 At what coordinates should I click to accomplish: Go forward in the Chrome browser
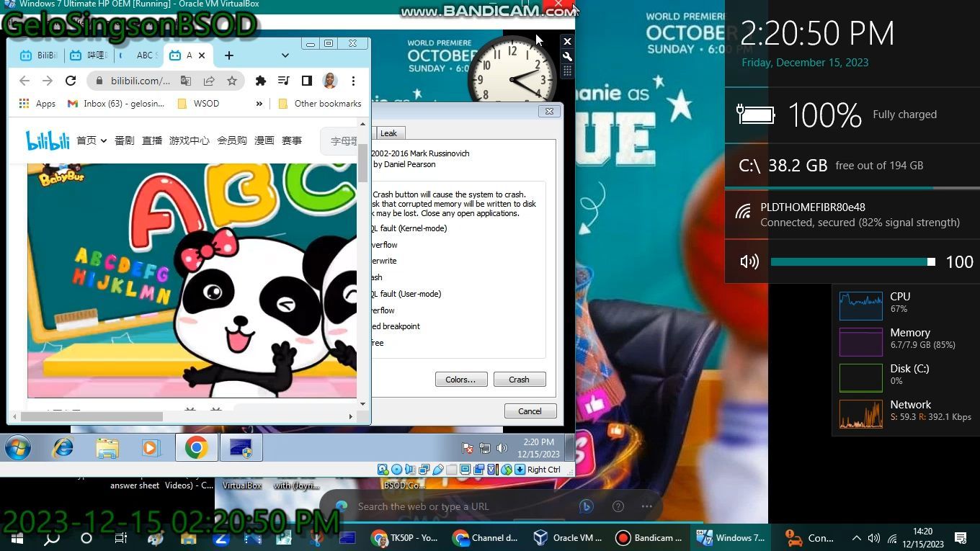coord(48,81)
